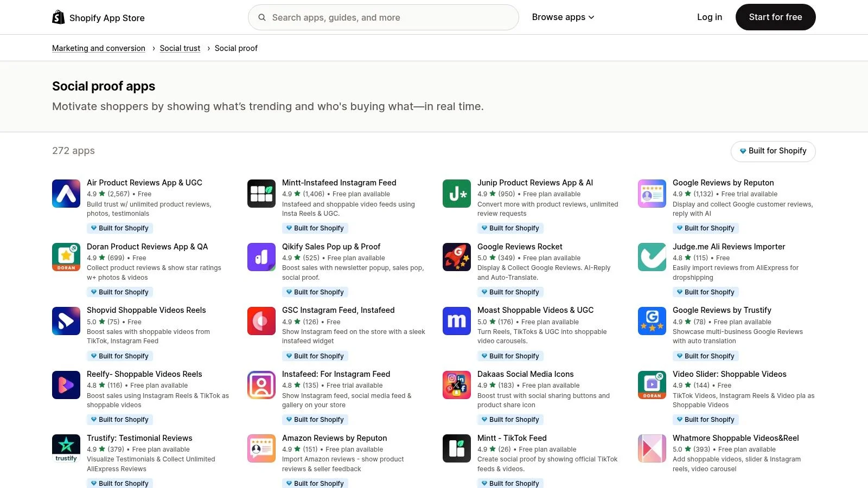This screenshot has height=488, width=868.
Task: Open Judge.me Ali Reviews Importer title
Action: 729,247
